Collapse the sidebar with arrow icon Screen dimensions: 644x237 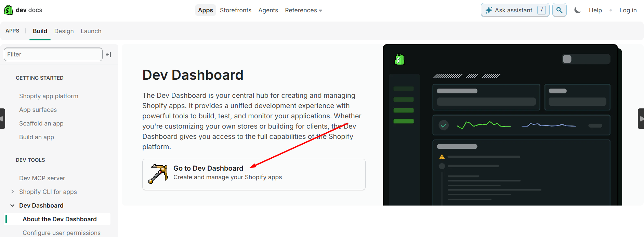(x=108, y=54)
